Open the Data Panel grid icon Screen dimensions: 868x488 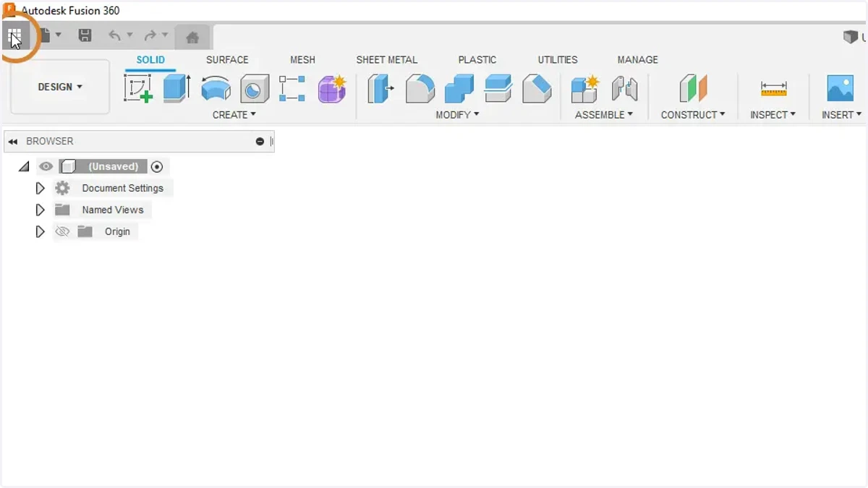click(x=14, y=35)
